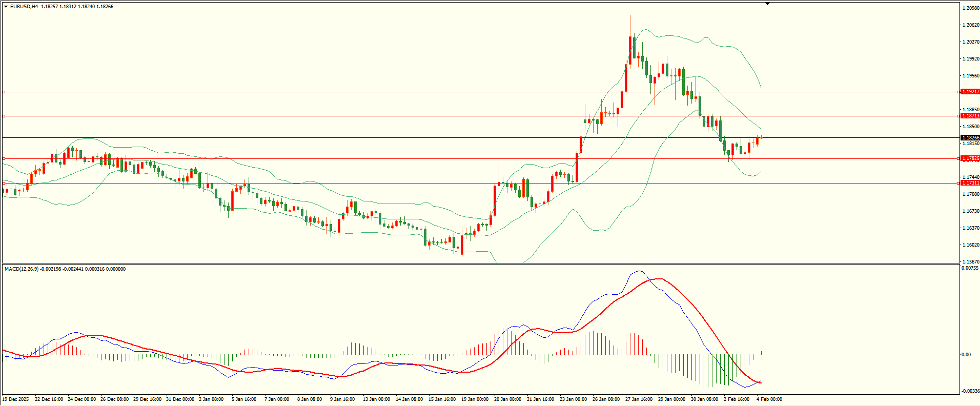Click the 19 Dec 2025 date label
This screenshot has width=980, height=406.
point(16,399)
